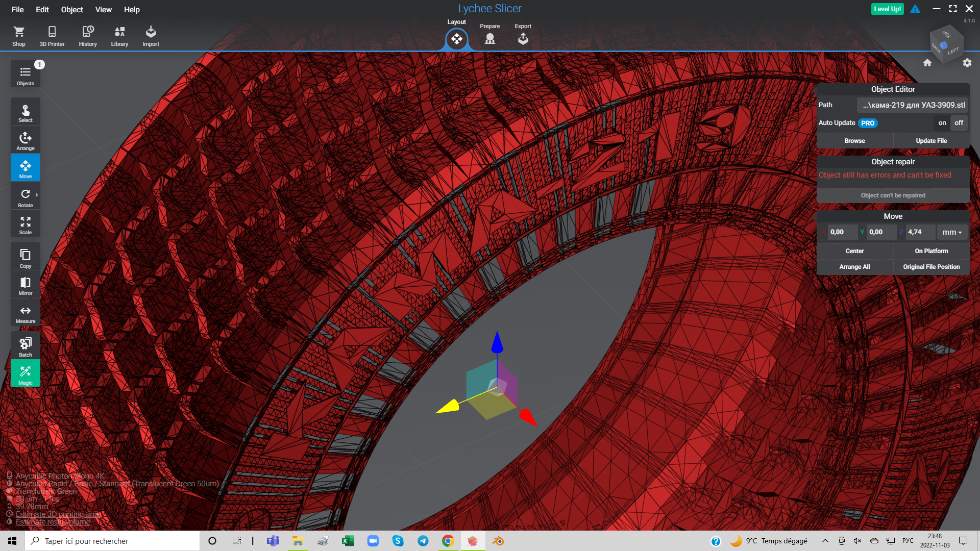The height and width of the screenshot is (551, 980).
Task: Open the Arrange tool
Action: pos(25,141)
